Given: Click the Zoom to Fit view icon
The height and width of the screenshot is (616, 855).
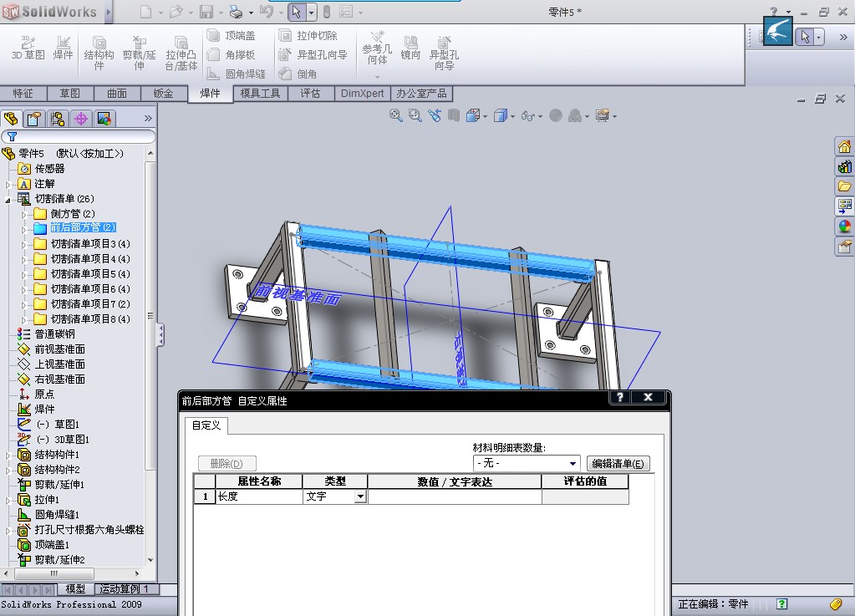Looking at the screenshot, I should tap(396, 115).
